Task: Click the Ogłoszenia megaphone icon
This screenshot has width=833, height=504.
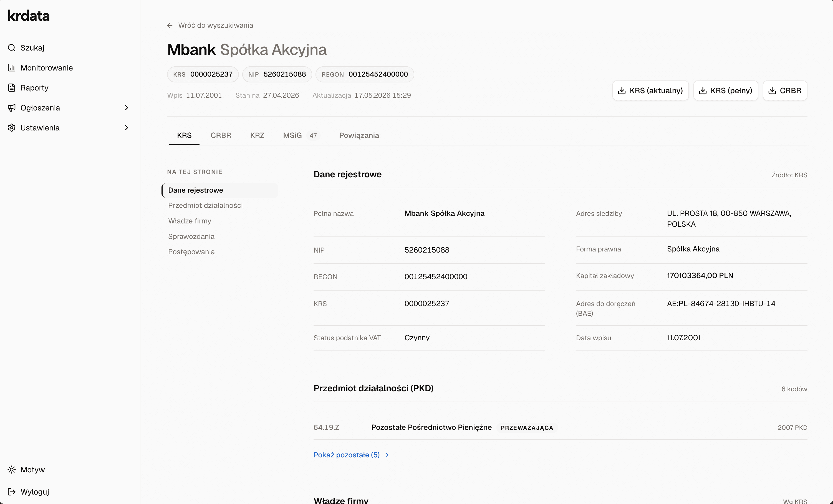Action: coord(12,107)
